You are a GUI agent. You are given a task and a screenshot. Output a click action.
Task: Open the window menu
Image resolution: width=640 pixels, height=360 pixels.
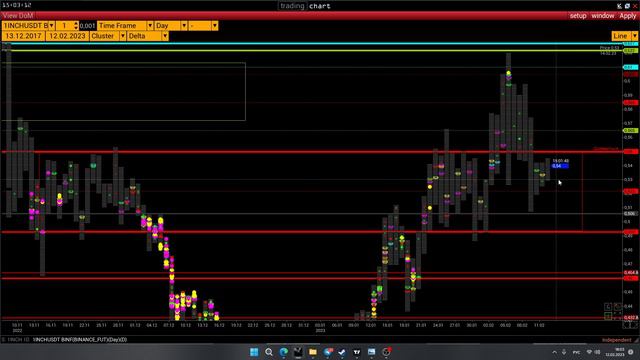602,16
